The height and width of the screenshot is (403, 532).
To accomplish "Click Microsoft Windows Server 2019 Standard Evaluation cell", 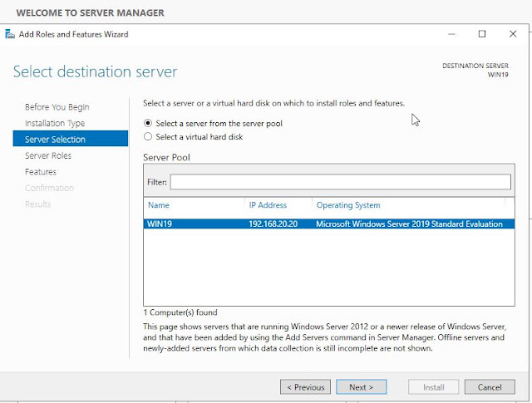I will (409, 224).
